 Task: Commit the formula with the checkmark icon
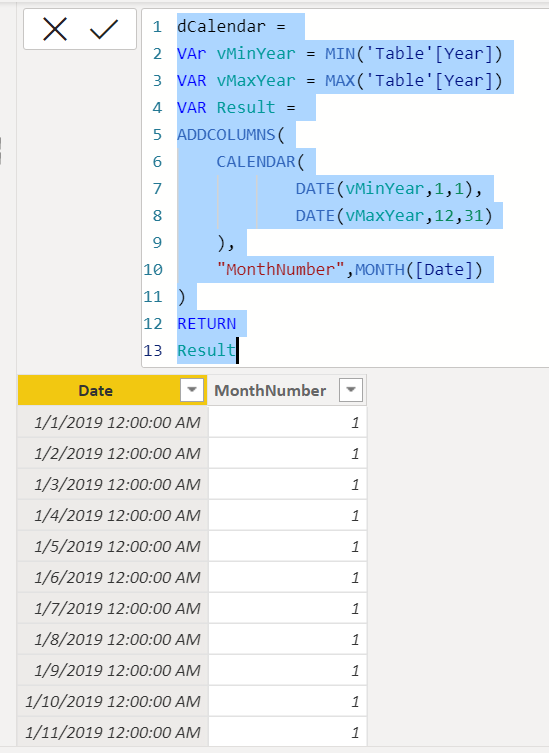point(104,29)
